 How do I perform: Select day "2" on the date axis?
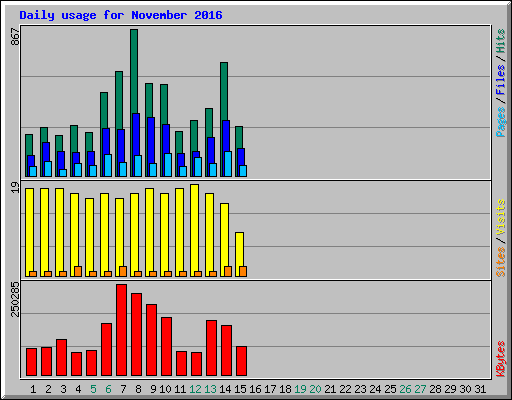48,389
